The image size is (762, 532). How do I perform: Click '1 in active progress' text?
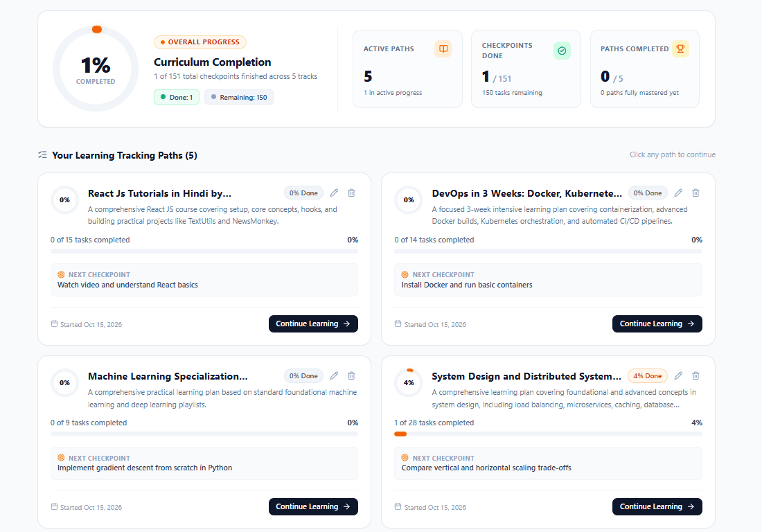(393, 92)
